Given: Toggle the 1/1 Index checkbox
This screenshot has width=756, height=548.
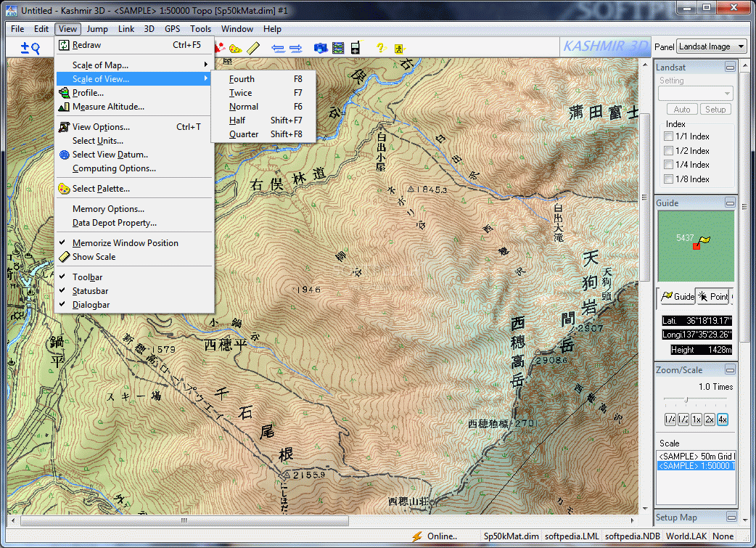Looking at the screenshot, I should (668, 136).
